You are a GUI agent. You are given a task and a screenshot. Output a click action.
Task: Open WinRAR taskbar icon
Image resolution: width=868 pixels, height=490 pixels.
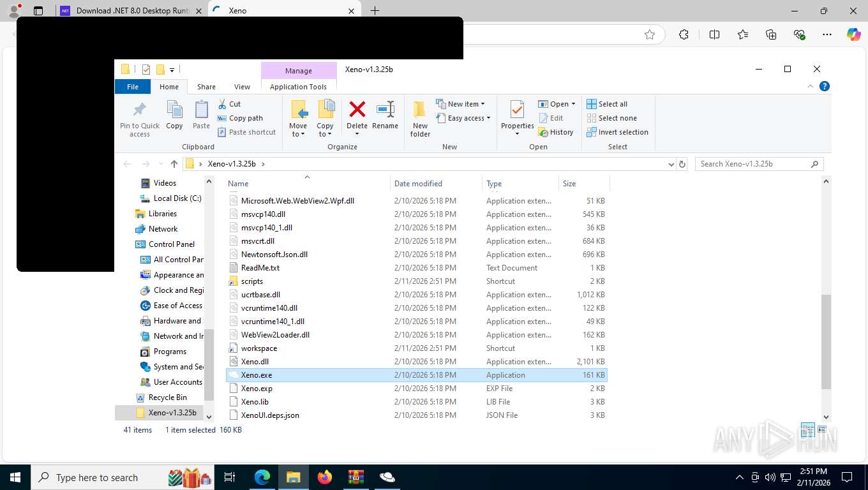pyautogui.click(x=356, y=477)
